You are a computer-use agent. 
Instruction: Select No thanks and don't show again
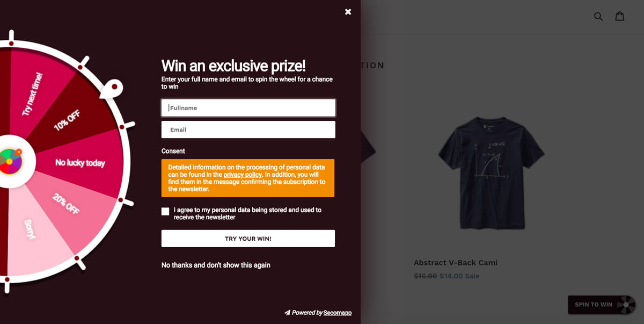(x=216, y=265)
